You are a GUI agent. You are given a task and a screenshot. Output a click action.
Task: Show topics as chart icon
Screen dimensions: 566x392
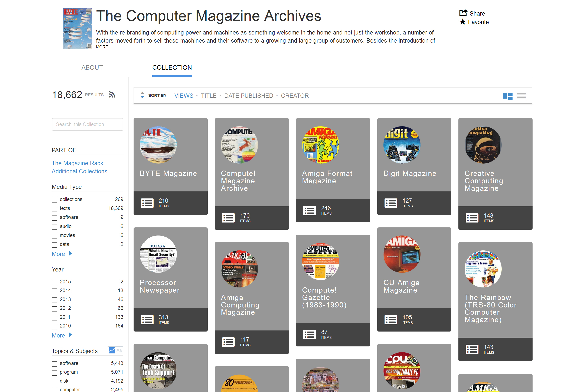[x=112, y=350]
